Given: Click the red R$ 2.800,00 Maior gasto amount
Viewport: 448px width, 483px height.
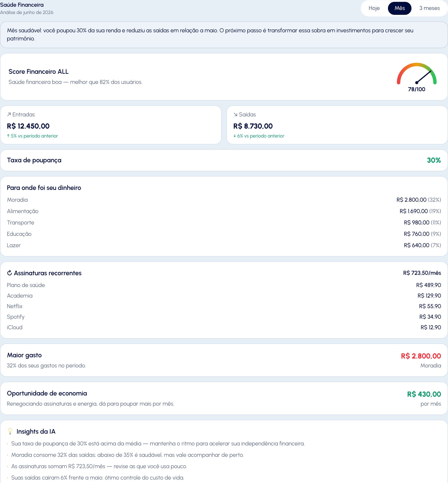Looking at the screenshot, I should point(421,356).
